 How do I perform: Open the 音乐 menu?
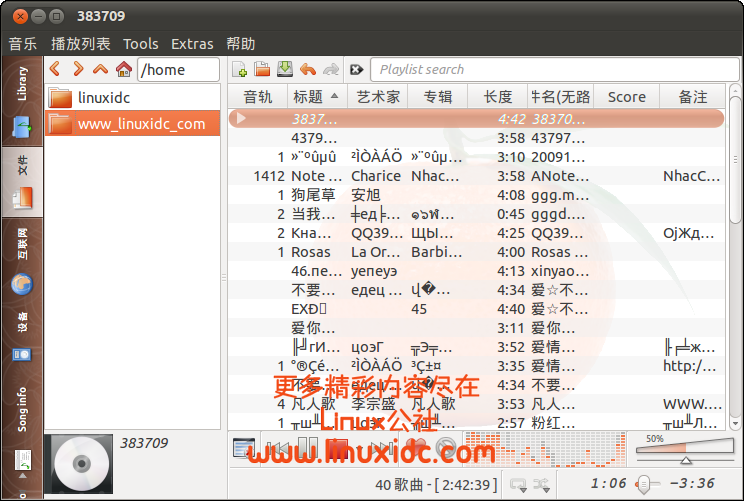pos(22,44)
